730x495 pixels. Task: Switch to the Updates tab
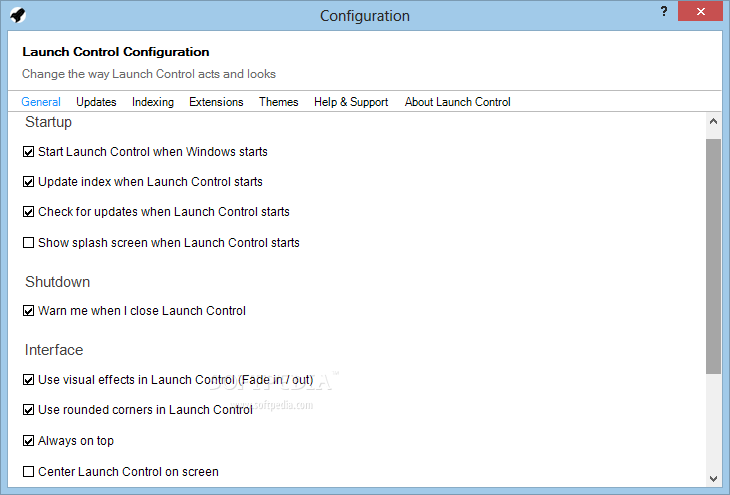(96, 102)
